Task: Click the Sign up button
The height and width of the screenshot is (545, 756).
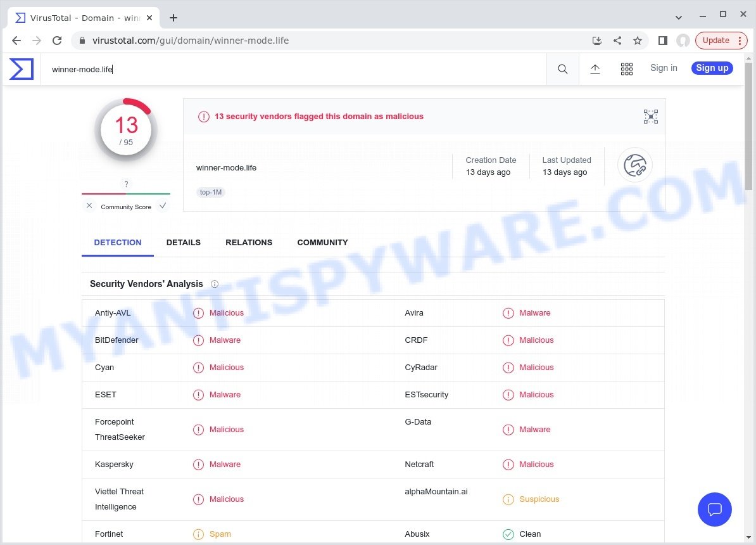Action: point(712,68)
